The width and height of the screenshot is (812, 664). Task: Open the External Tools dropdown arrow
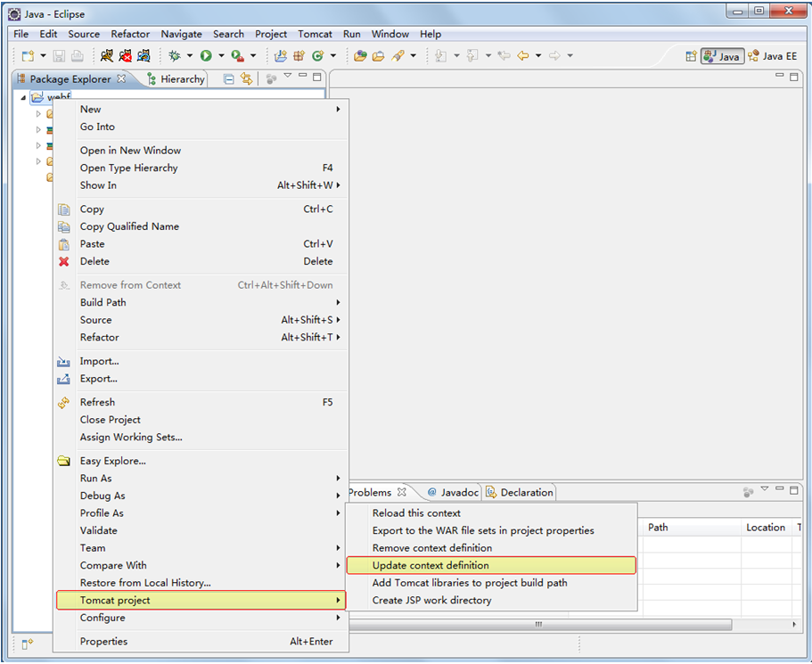(253, 55)
